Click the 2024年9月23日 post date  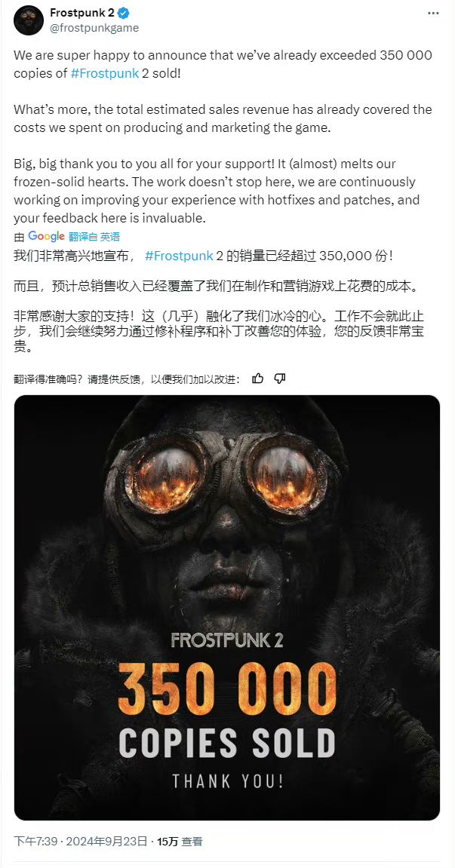(107, 842)
